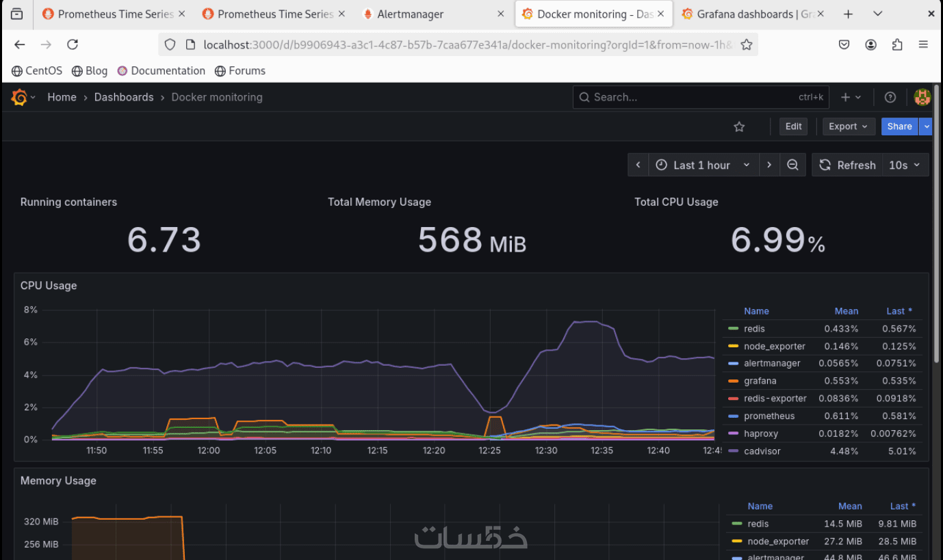The width and height of the screenshot is (943, 560).
Task: Click the browser forward arrow
Action: click(x=46, y=44)
